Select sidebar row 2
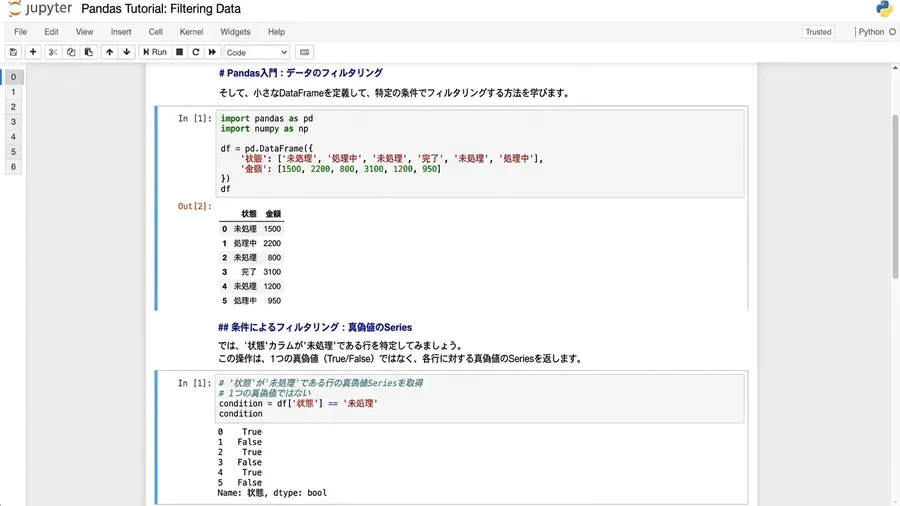Screen dimensions: 900x506 [13, 107]
